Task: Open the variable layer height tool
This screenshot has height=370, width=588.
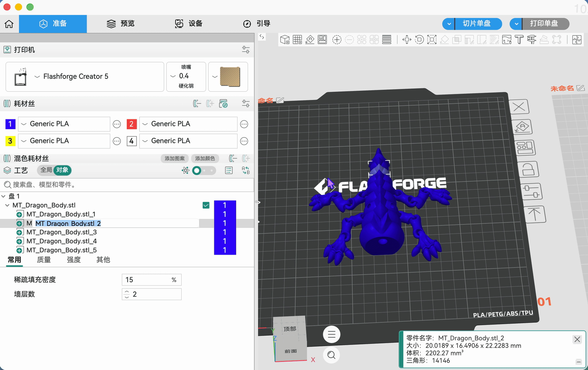Action: pos(387,40)
